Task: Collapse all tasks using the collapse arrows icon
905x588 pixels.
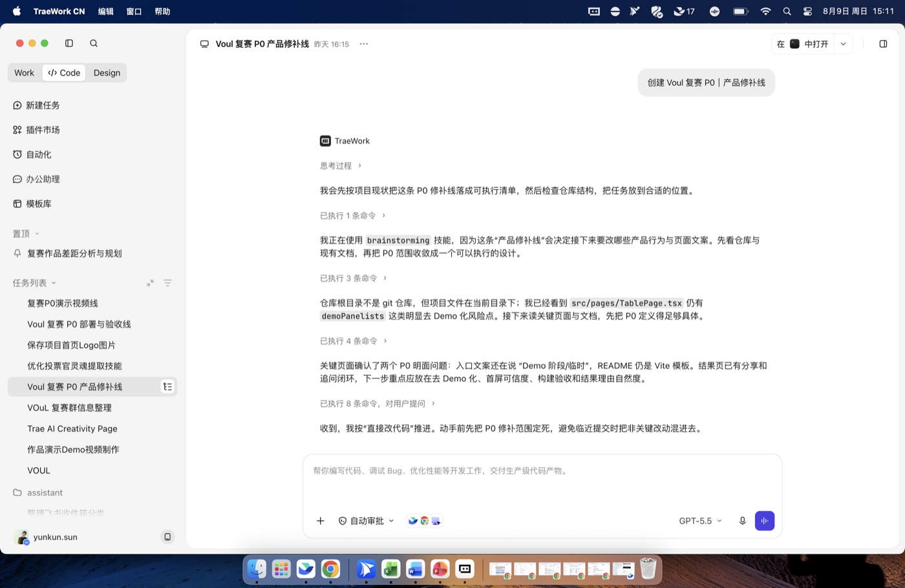Action: click(x=150, y=283)
